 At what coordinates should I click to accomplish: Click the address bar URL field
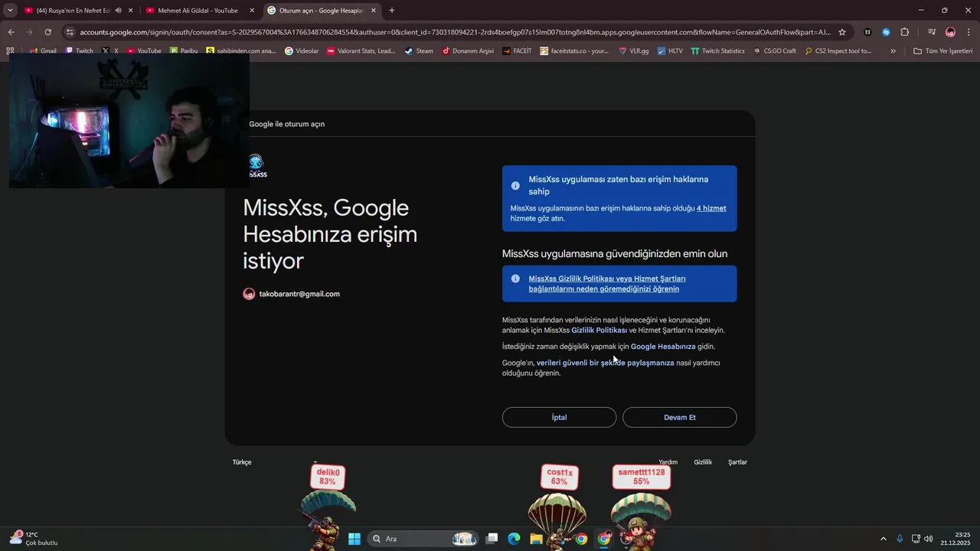click(455, 32)
